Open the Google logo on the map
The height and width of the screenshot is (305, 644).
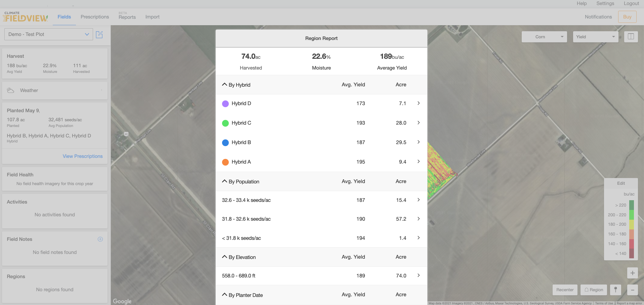click(122, 301)
